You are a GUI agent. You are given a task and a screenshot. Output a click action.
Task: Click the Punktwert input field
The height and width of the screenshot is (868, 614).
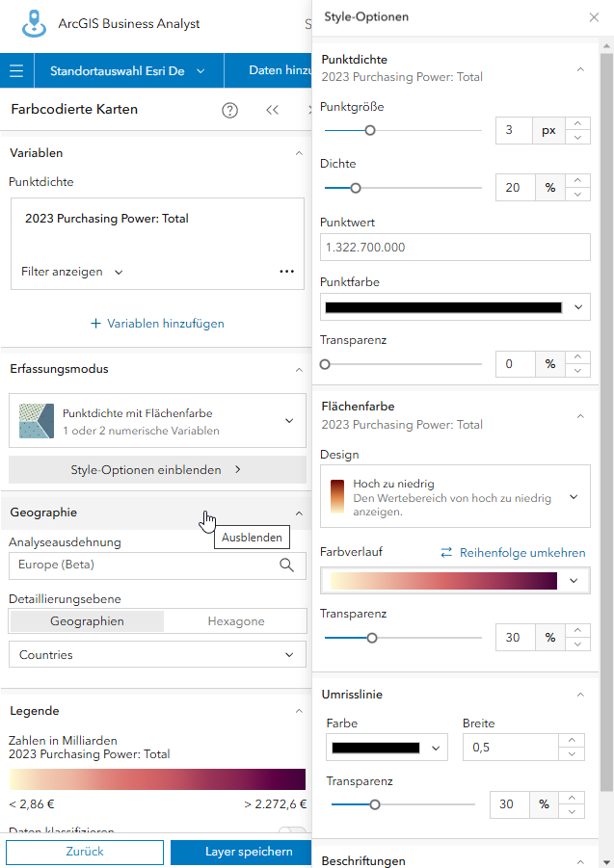[455, 247]
